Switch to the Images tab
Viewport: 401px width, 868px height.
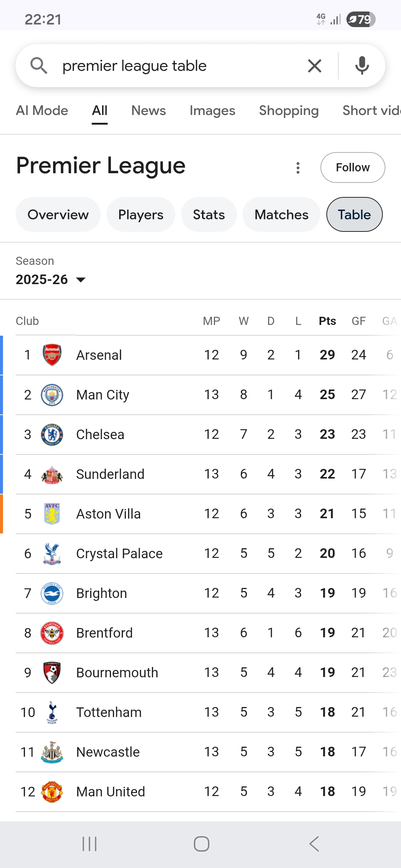pos(212,111)
